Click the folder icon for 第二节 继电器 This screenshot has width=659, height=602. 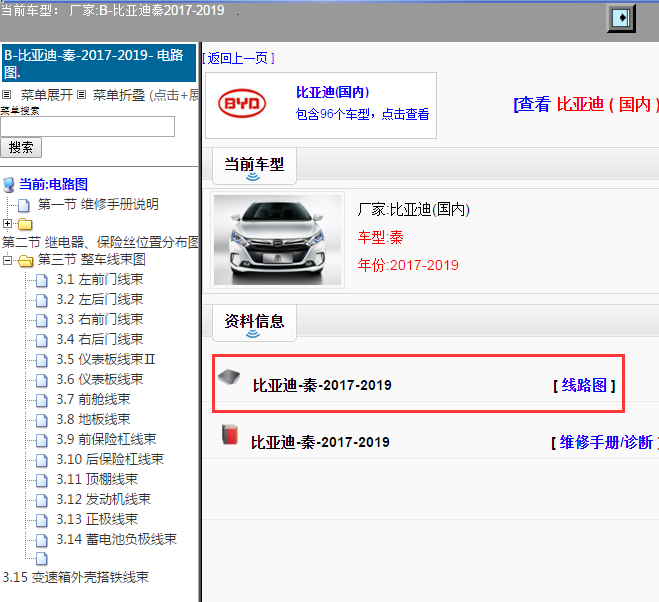(25, 224)
